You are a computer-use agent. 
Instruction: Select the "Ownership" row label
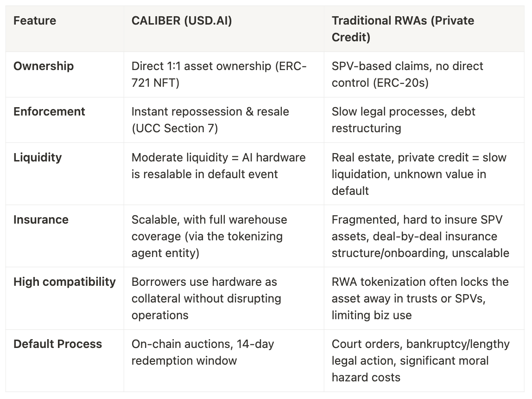(44, 66)
